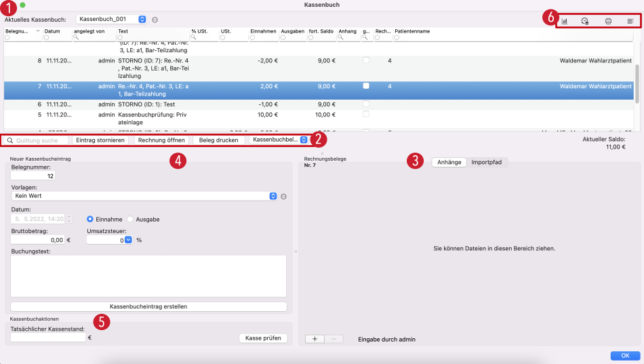Toggle checkbox in highlighted row 7

pos(366,86)
